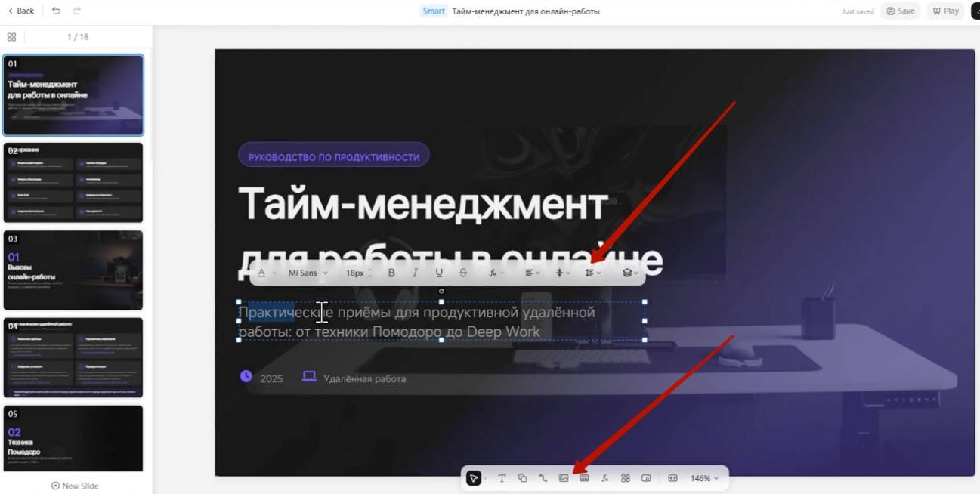
Task: Open the text color picker
Action: [262, 273]
